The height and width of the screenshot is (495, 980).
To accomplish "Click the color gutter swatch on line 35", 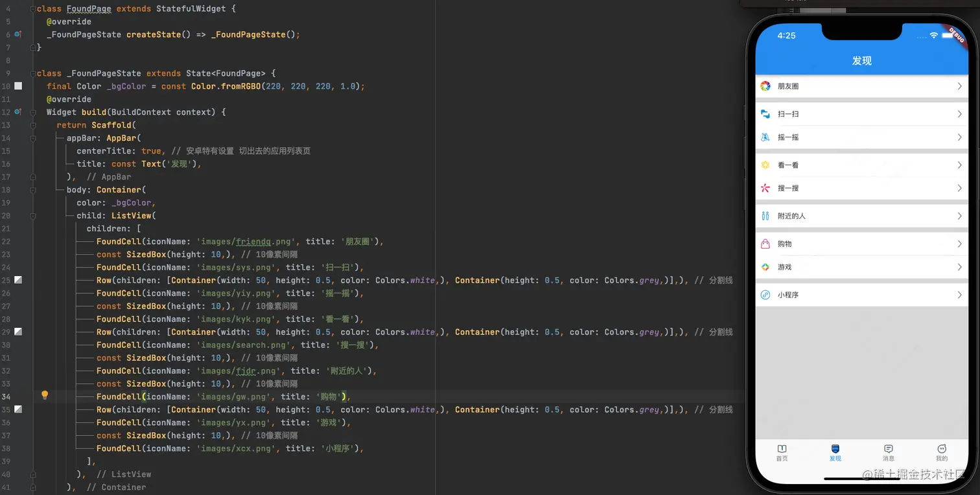I will pos(18,409).
